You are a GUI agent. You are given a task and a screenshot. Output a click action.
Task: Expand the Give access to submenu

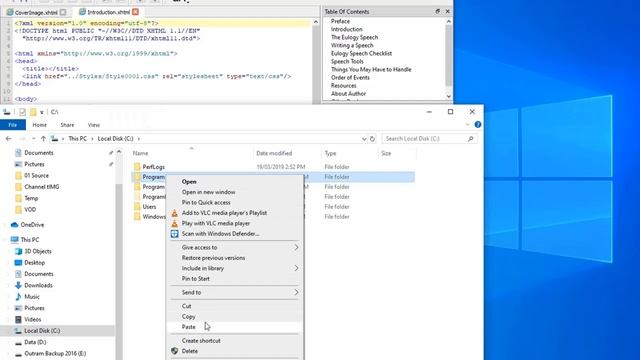235,247
